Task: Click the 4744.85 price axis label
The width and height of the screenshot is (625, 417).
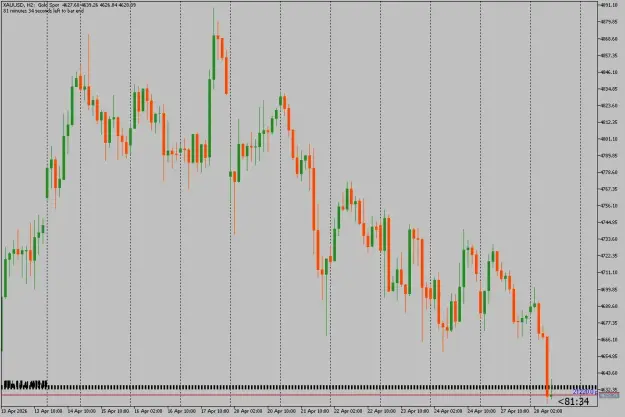Action: coord(609,222)
